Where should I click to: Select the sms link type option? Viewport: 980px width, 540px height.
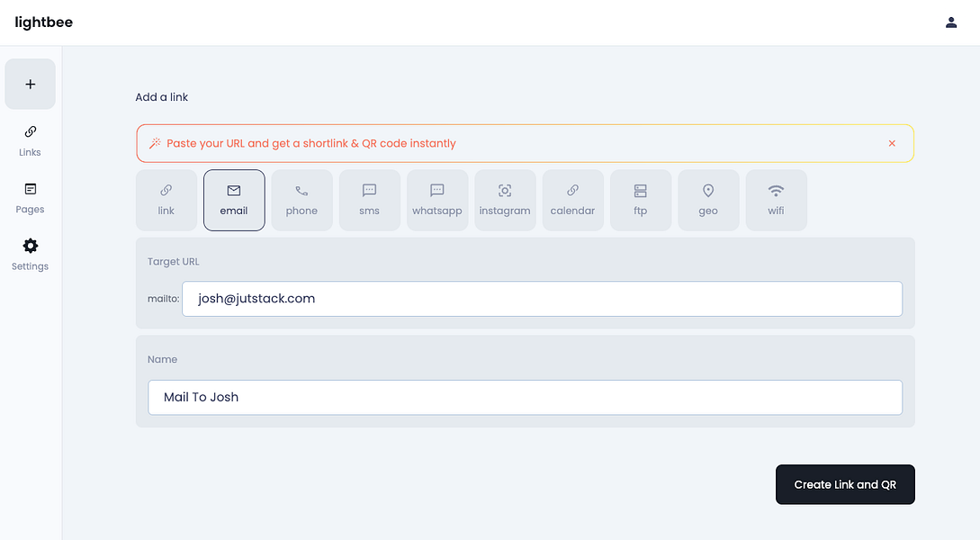pos(369,199)
